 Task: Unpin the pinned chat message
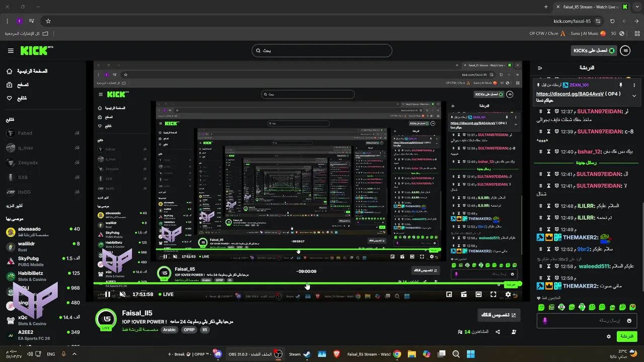(621, 85)
